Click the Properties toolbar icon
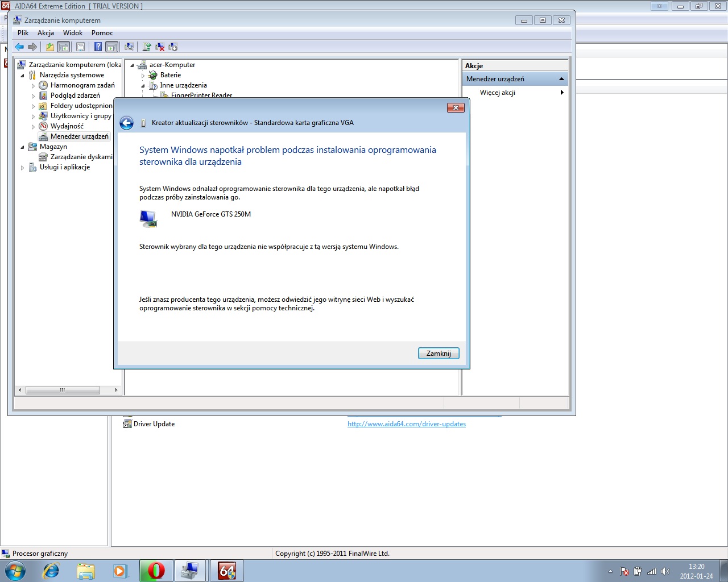This screenshot has height=582, width=728. point(80,47)
